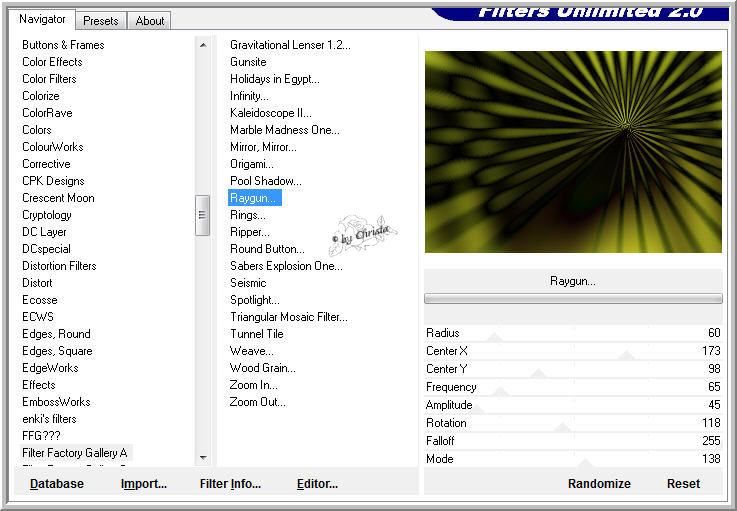
Task: Choose Holidays in Egypt... filter
Action: pyautogui.click(x=274, y=79)
